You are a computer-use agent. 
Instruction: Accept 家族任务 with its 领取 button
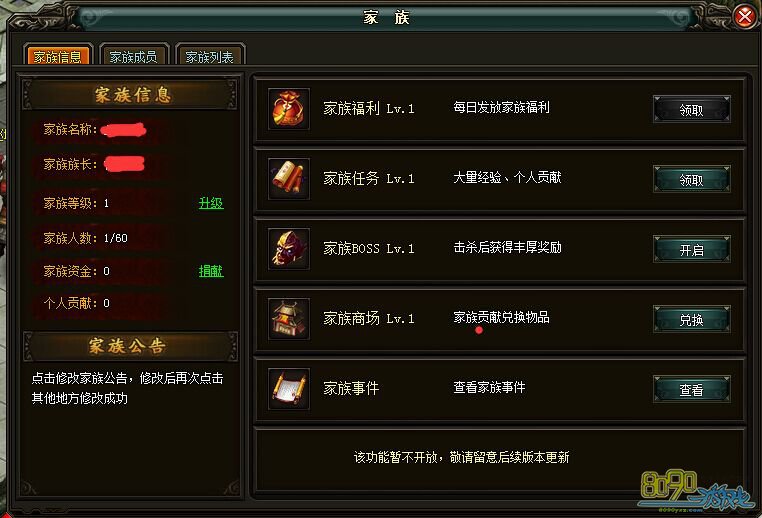pyautogui.click(x=691, y=179)
